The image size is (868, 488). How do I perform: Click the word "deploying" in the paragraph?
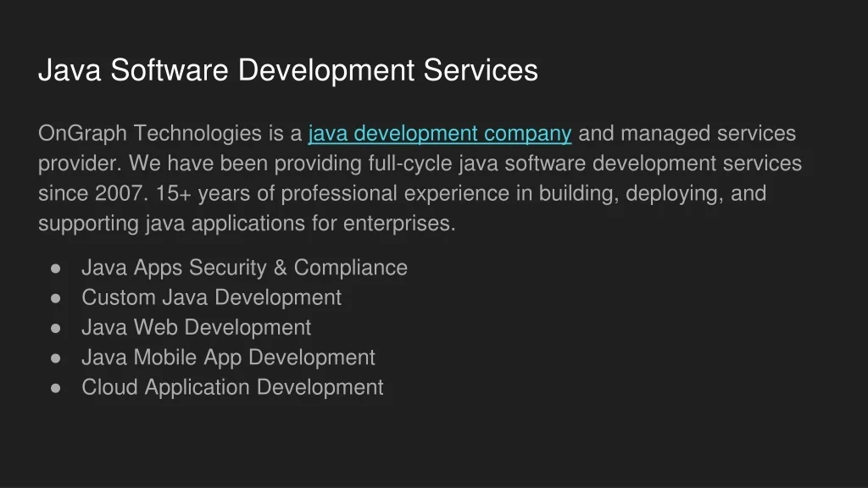tap(674, 194)
